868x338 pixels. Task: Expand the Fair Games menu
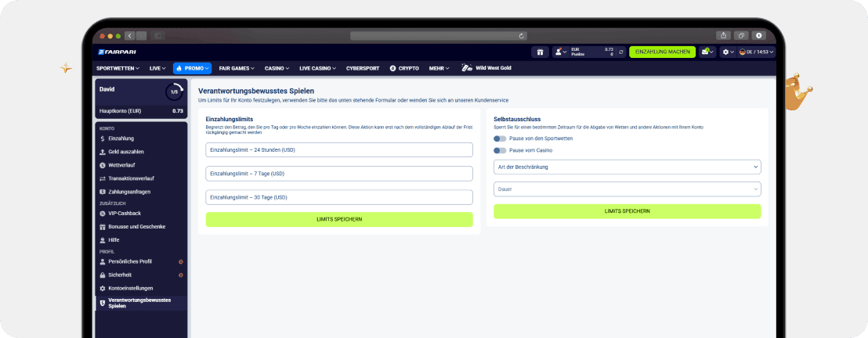coord(237,68)
